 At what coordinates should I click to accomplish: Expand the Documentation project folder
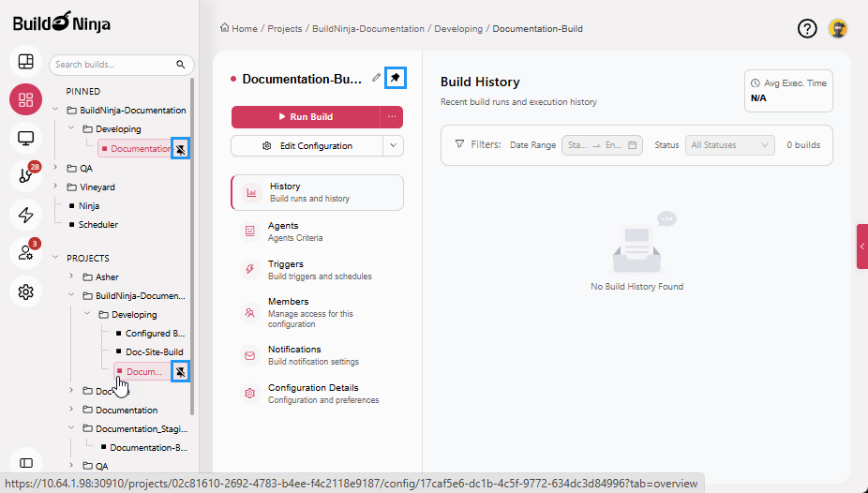click(71, 409)
